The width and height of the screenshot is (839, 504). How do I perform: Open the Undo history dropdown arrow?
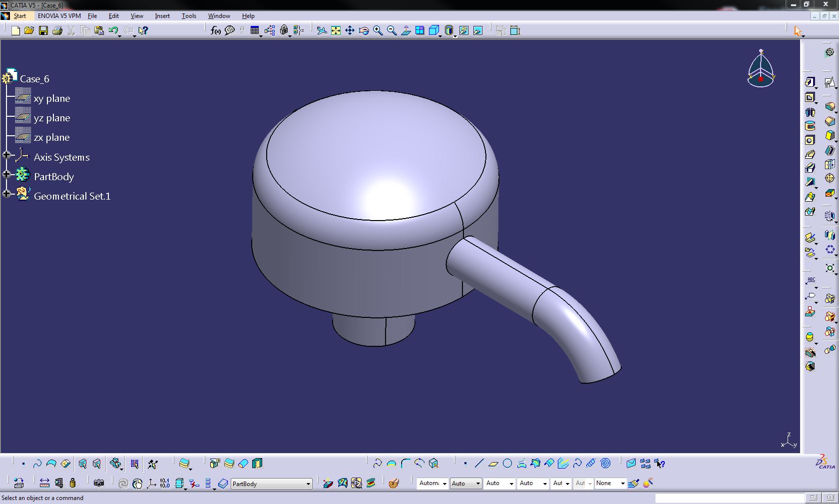tap(120, 36)
